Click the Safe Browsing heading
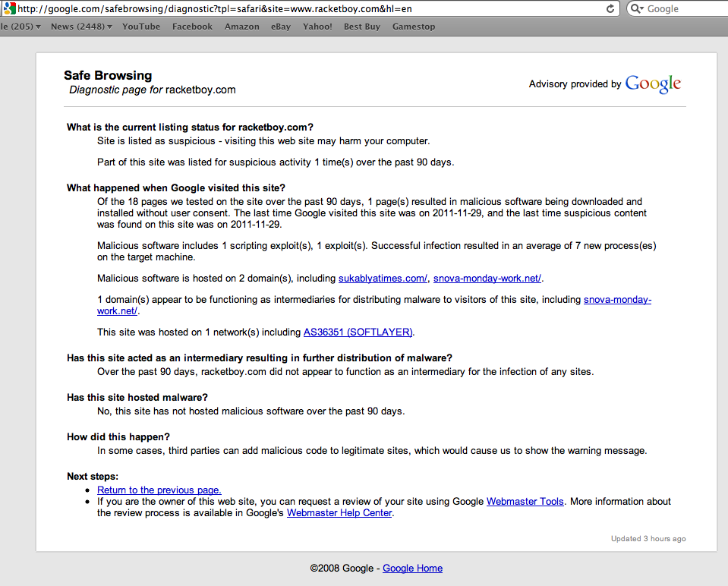728x586 pixels. [x=108, y=75]
